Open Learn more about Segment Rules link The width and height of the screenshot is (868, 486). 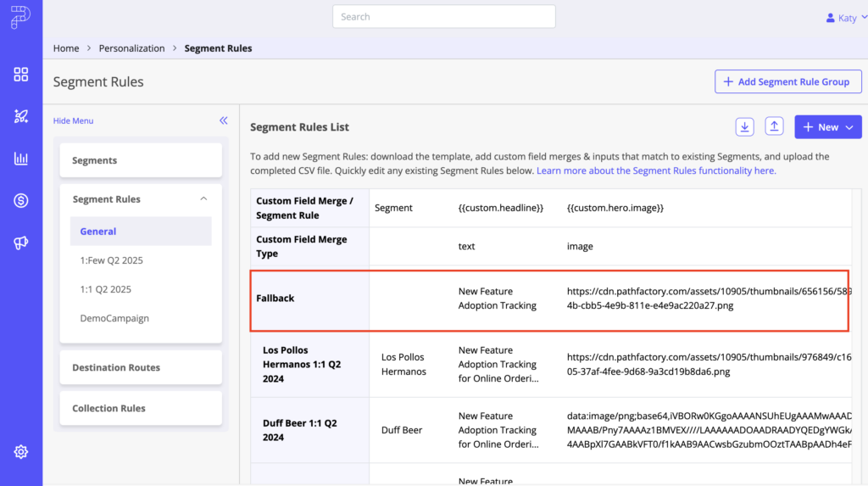(656, 170)
